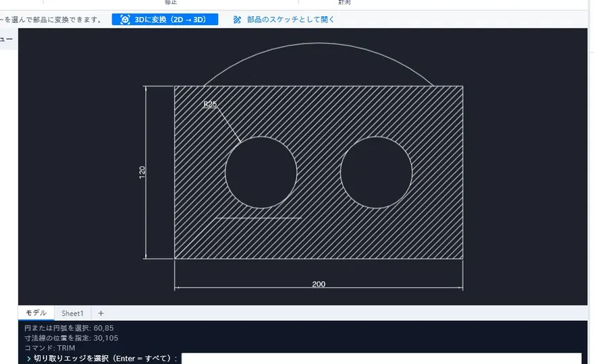Click the 部品のスケッチとして開く link

tap(290, 20)
